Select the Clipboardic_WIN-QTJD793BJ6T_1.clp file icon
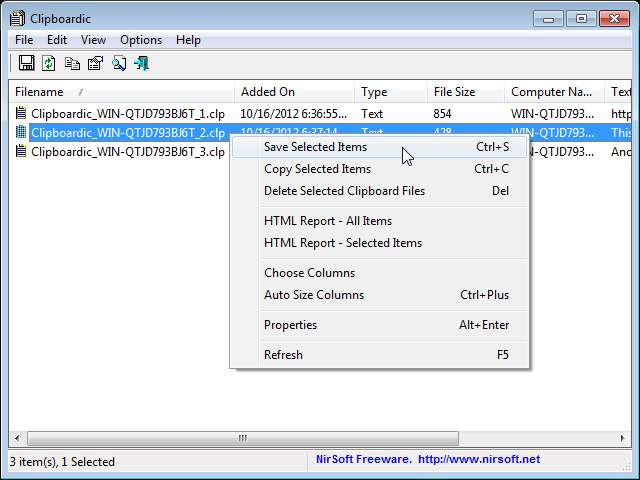The width and height of the screenshot is (640, 480). tap(21, 114)
